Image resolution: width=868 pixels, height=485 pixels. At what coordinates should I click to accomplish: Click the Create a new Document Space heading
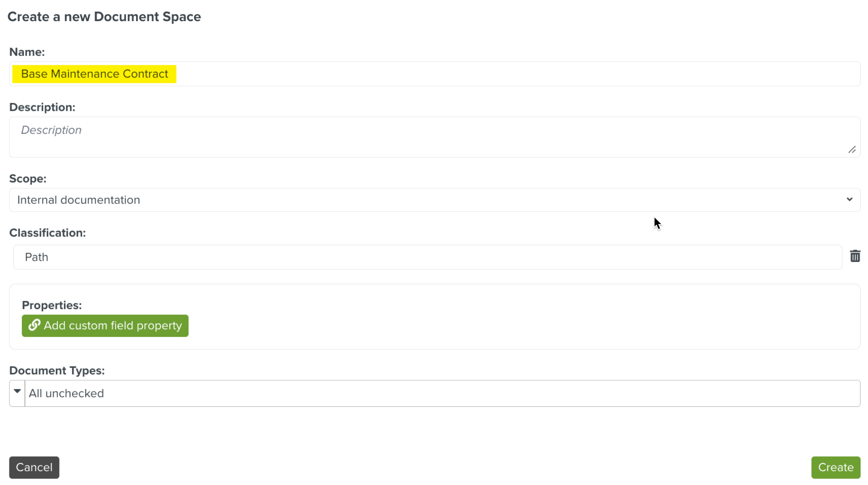click(104, 16)
